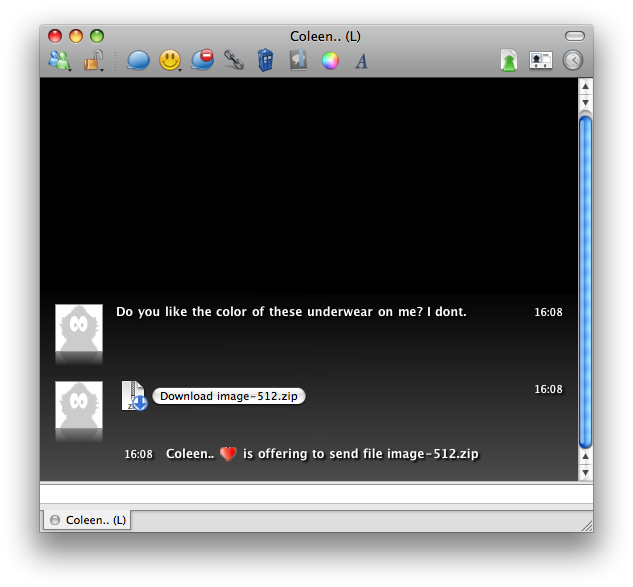
Task: Click 'is offering to send file image-512.zip' text
Action: 361,454
